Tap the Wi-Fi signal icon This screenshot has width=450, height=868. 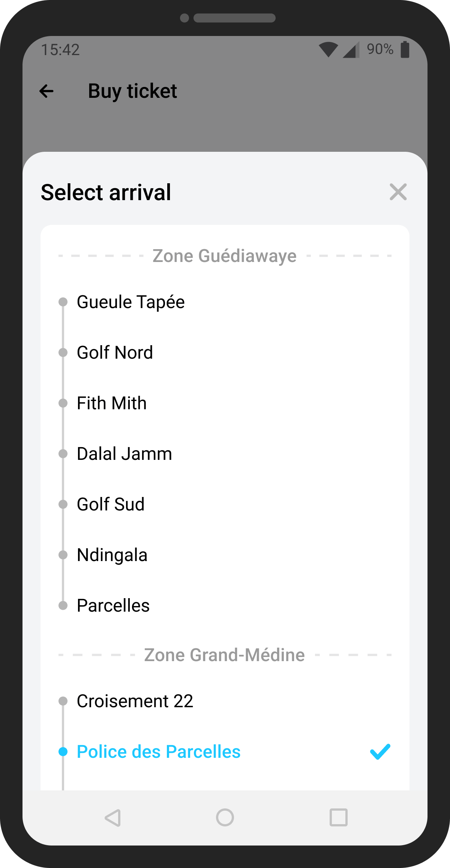[x=328, y=49]
